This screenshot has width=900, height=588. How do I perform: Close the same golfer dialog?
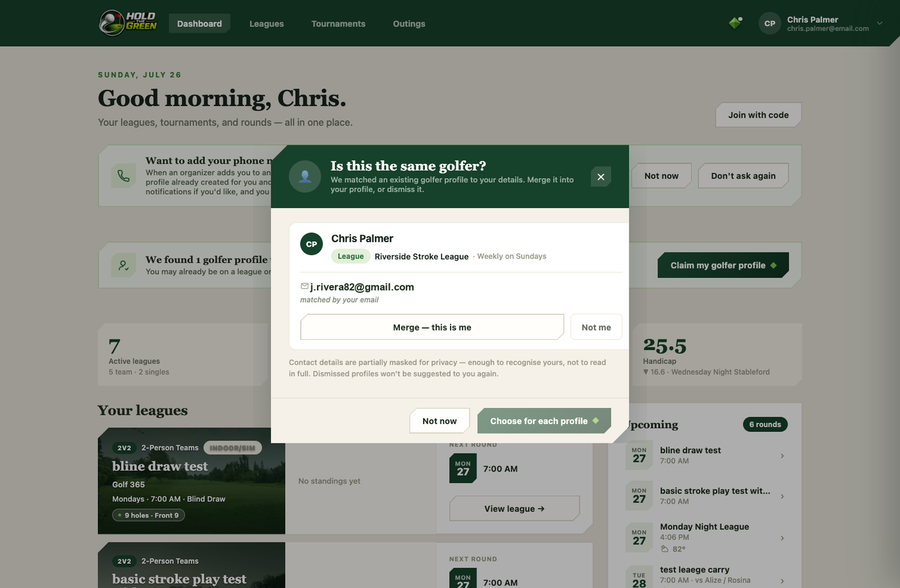click(x=600, y=177)
